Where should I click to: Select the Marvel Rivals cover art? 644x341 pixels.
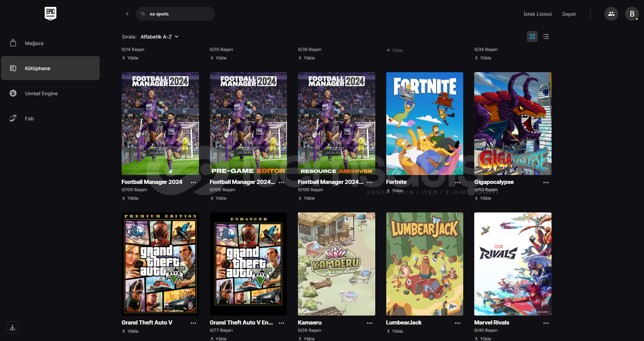513,264
